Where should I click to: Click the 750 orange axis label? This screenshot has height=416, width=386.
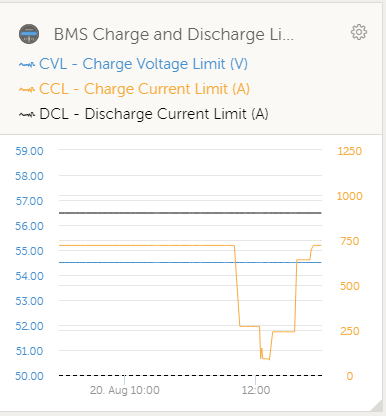(350, 241)
